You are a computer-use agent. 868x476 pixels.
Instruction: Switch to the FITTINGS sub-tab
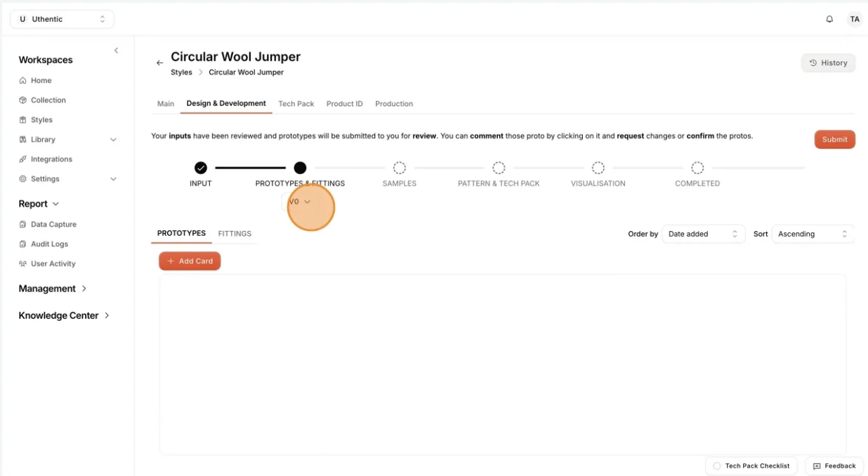pos(235,234)
